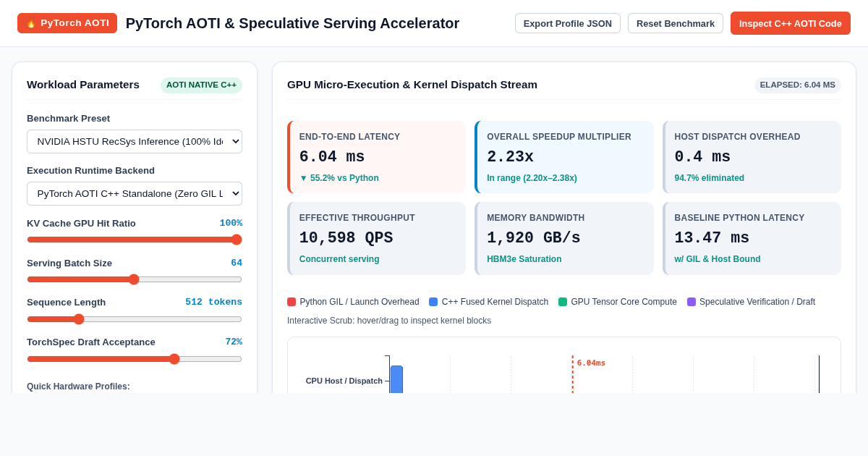
Task: Open the Benchmark Preset dropdown
Action: point(135,141)
